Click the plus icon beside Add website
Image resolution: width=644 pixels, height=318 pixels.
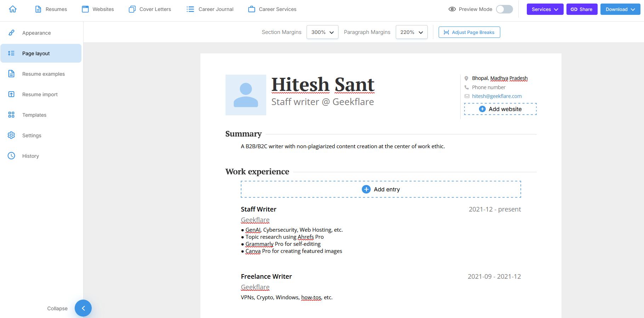pyautogui.click(x=482, y=109)
